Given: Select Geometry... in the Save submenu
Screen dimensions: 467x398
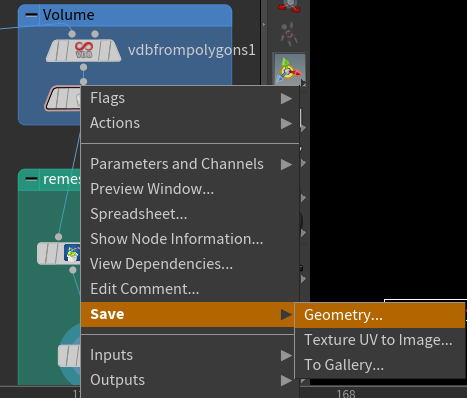Looking at the screenshot, I should [x=380, y=315].
